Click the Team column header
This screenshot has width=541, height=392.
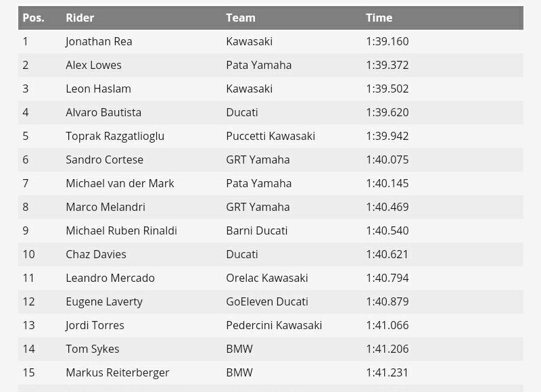click(241, 18)
